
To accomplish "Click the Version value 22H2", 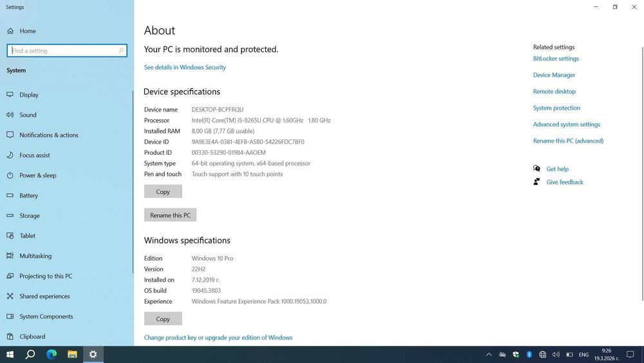I will 198,269.
